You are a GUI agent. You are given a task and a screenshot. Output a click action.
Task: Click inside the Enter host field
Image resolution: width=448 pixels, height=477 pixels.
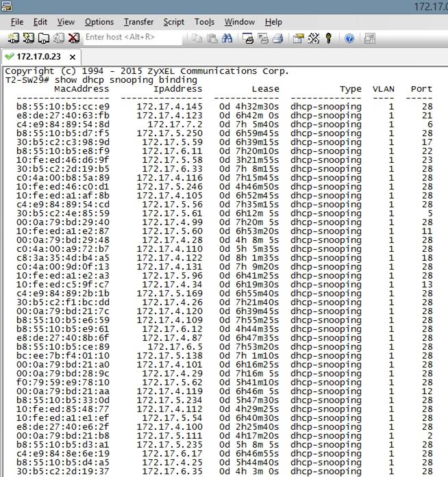130,38
